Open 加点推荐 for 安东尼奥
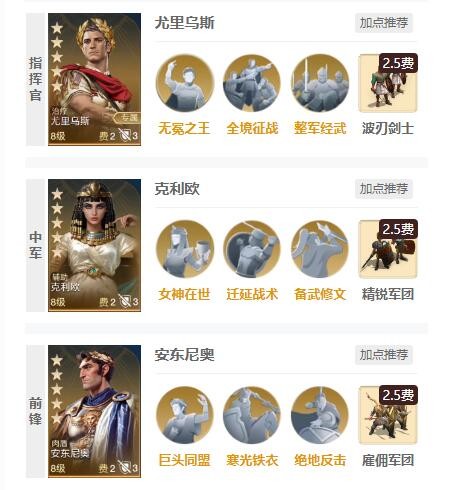The image size is (475, 490). tap(384, 355)
